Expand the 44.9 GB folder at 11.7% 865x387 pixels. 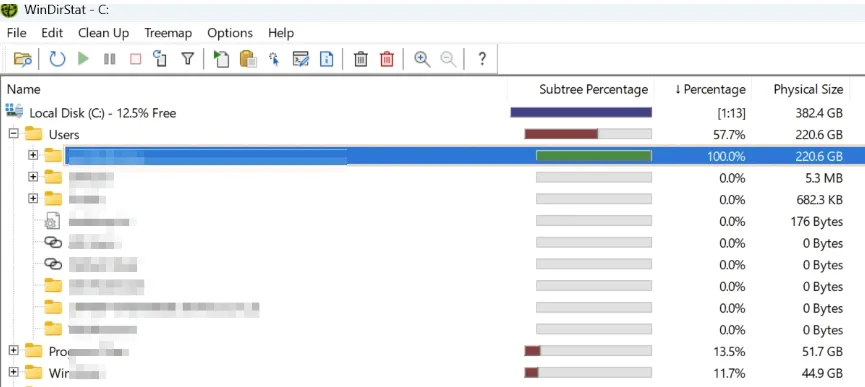[x=13, y=373]
